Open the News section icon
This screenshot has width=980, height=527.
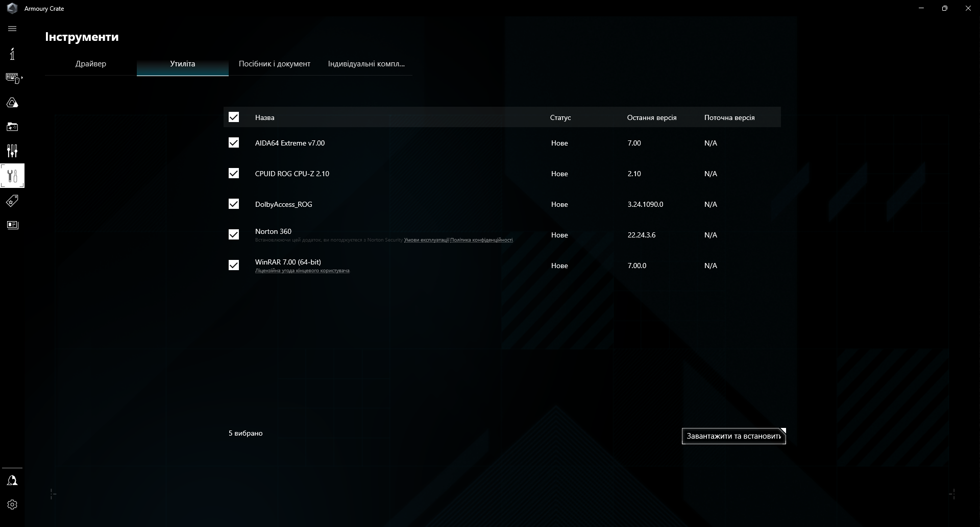12,225
